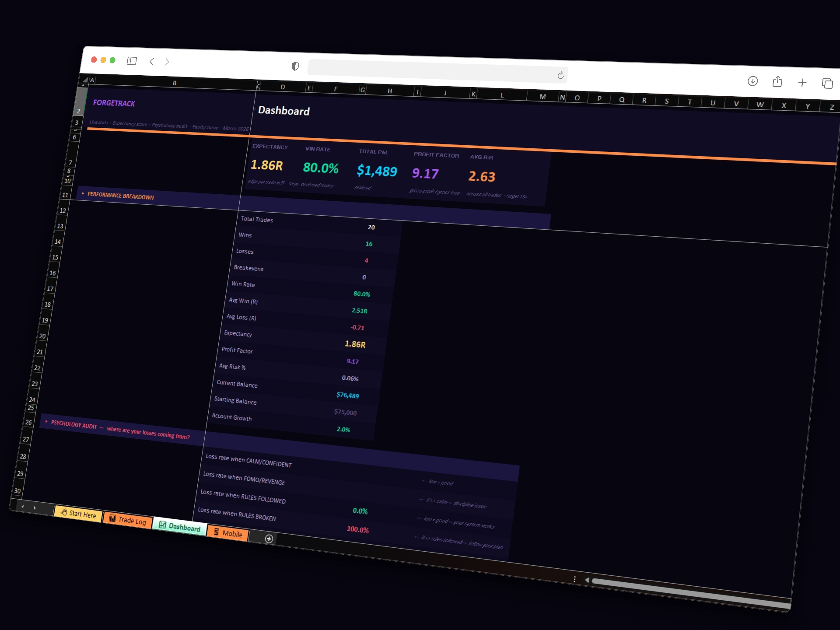Click the browser back arrow
Viewport: 840px width, 630px height.
pos(152,62)
